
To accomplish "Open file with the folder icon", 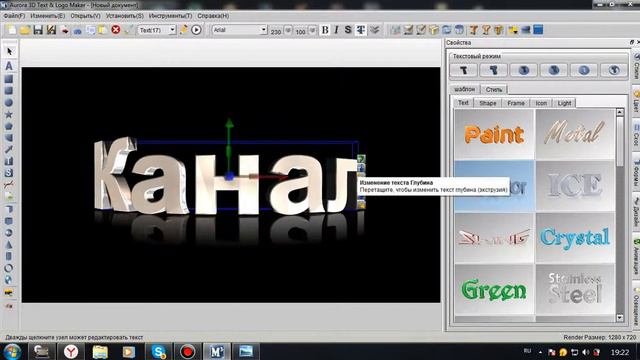I will [25, 30].
